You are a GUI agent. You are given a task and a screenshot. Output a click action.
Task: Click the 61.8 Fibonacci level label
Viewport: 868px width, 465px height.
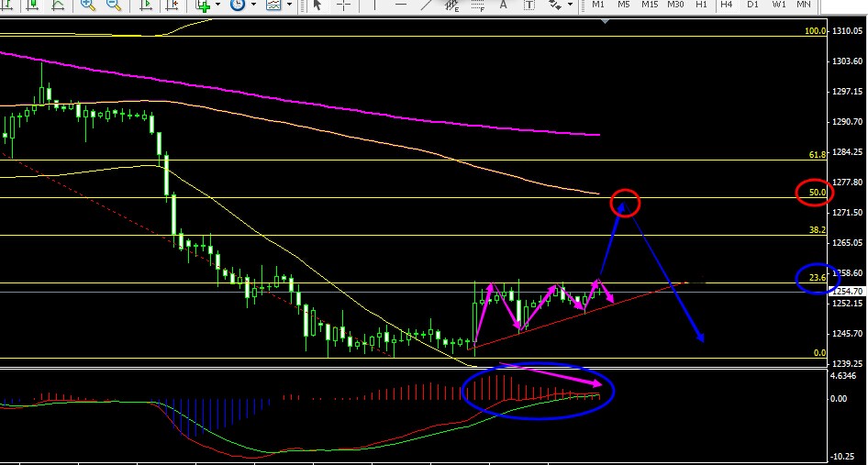tap(818, 155)
